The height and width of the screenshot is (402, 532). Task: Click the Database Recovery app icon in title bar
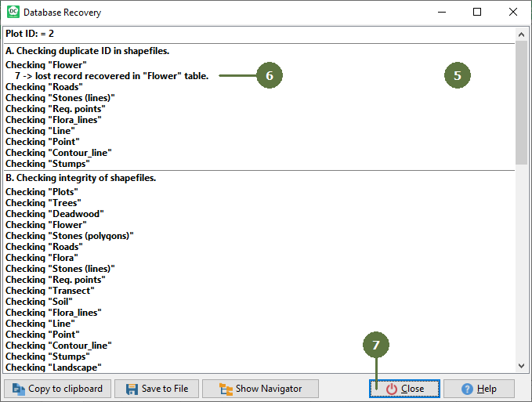tap(13, 13)
